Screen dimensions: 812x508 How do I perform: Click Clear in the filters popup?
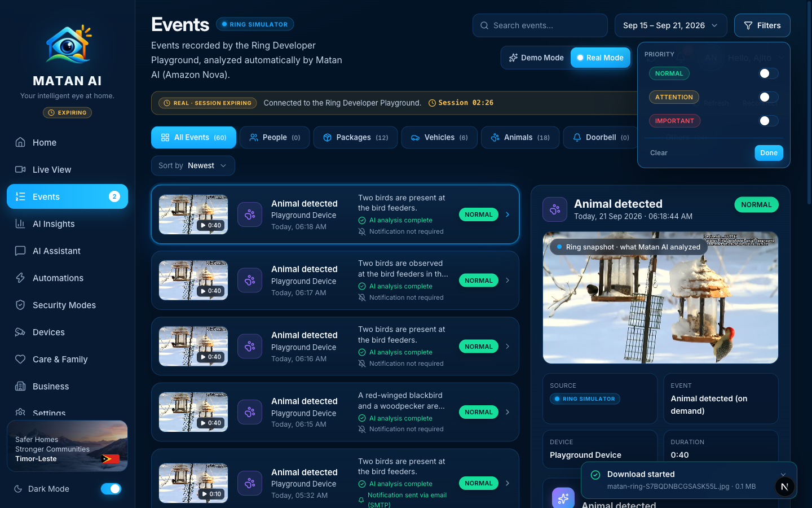(x=659, y=153)
